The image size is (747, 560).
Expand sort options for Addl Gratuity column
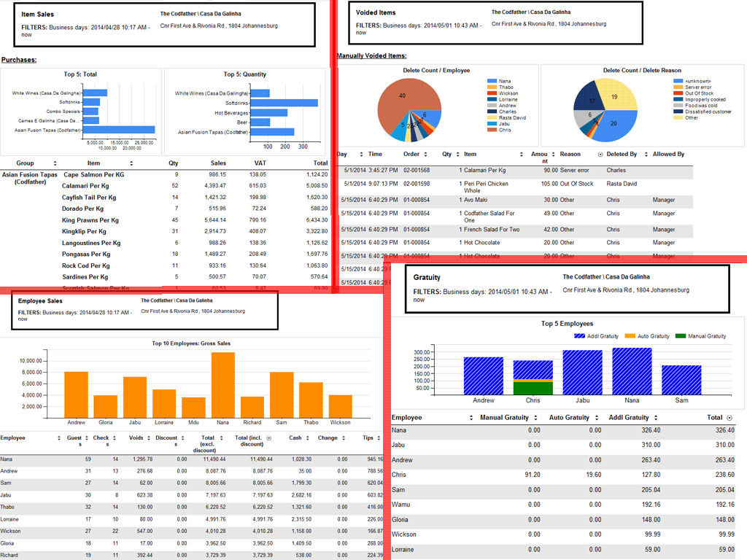click(x=657, y=418)
